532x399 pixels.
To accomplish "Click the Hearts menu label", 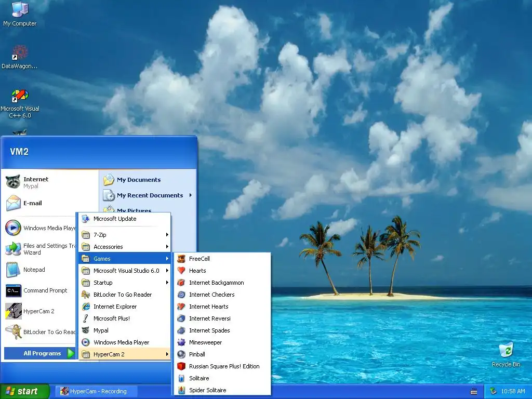I will [197, 271].
